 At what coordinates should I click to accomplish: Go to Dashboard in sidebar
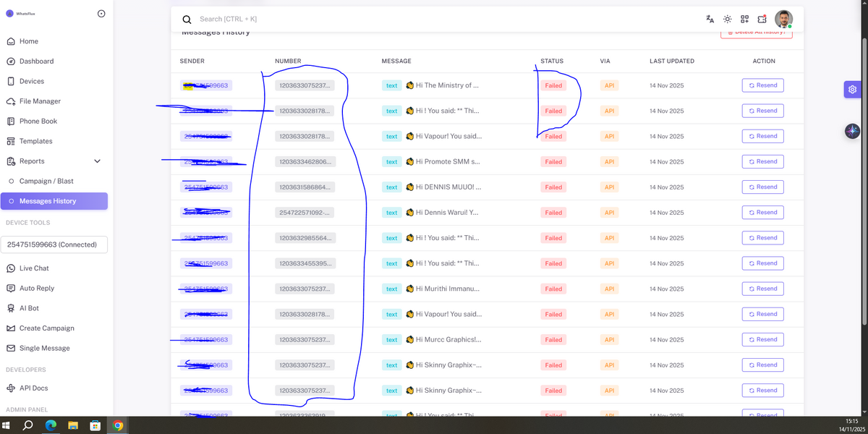click(x=36, y=61)
